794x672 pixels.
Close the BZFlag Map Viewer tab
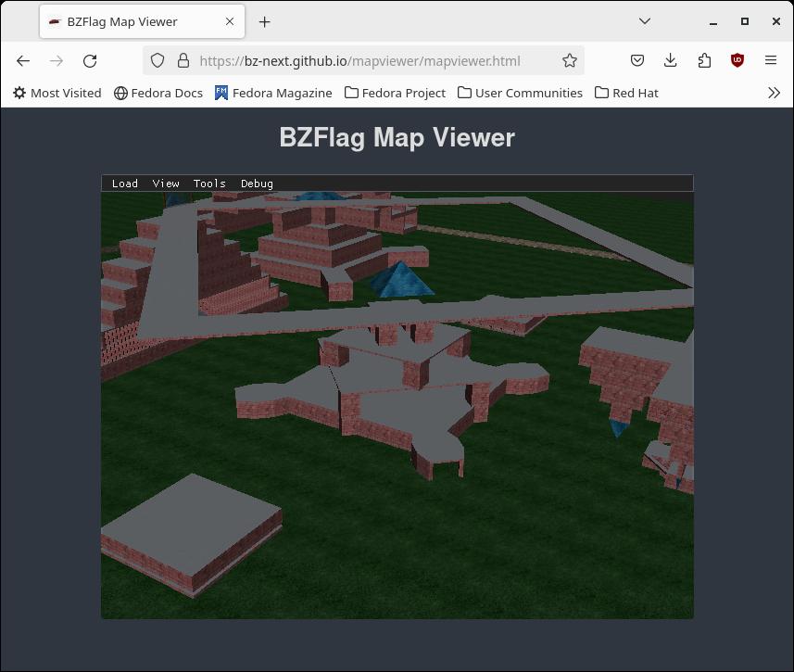[x=230, y=22]
